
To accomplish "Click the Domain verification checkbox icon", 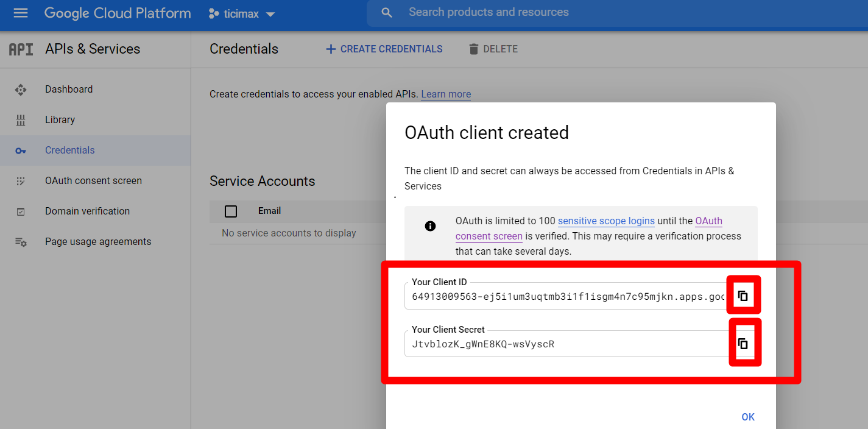I will 21,211.
